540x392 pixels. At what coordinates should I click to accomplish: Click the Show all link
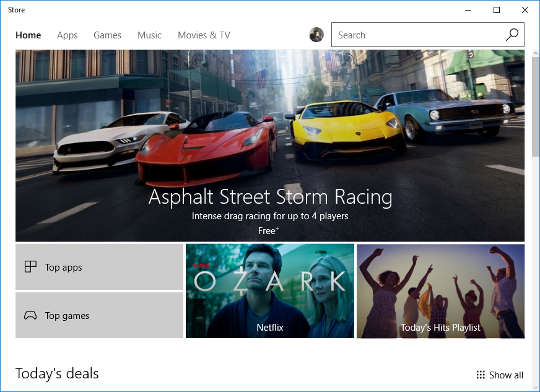(x=505, y=375)
